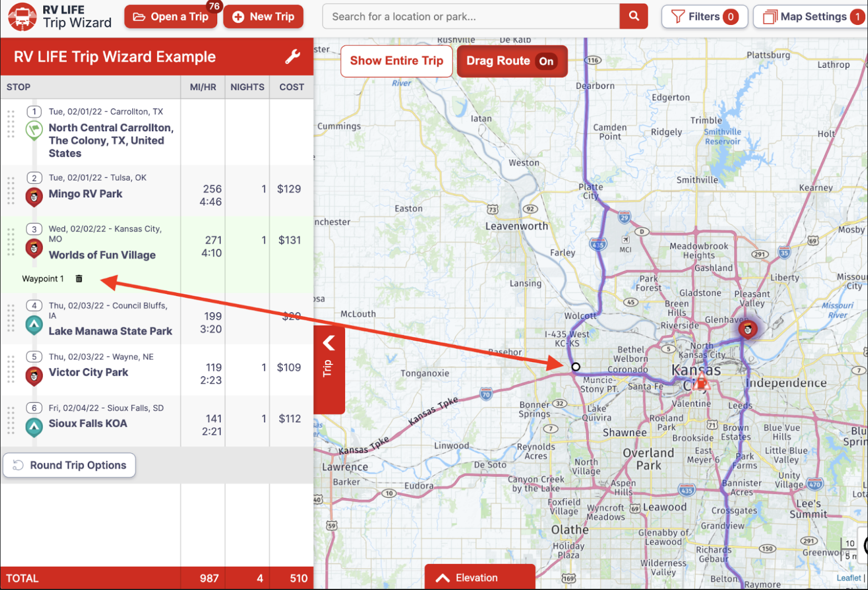Delete Waypoint 1 with trash icon
The image size is (868, 590).
79,279
